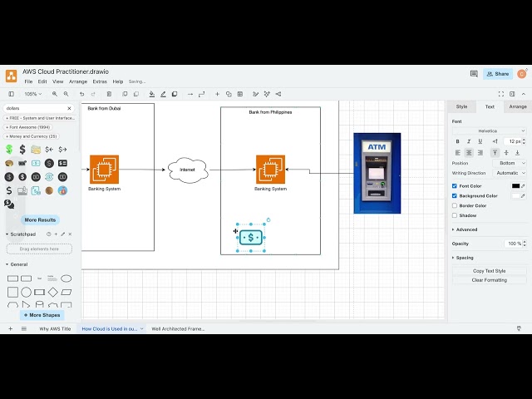Open the connection arrow style tool
The width and height of the screenshot is (532, 399).
click(x=190, y=94)
